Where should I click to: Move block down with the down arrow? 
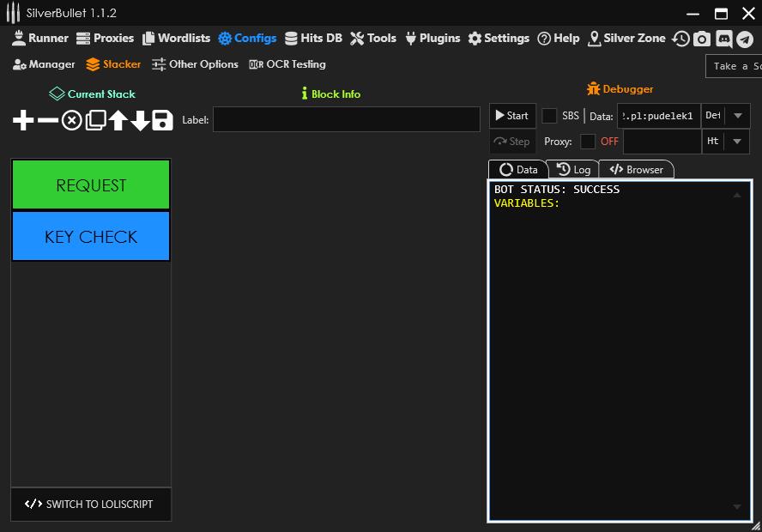coord(141,120)
